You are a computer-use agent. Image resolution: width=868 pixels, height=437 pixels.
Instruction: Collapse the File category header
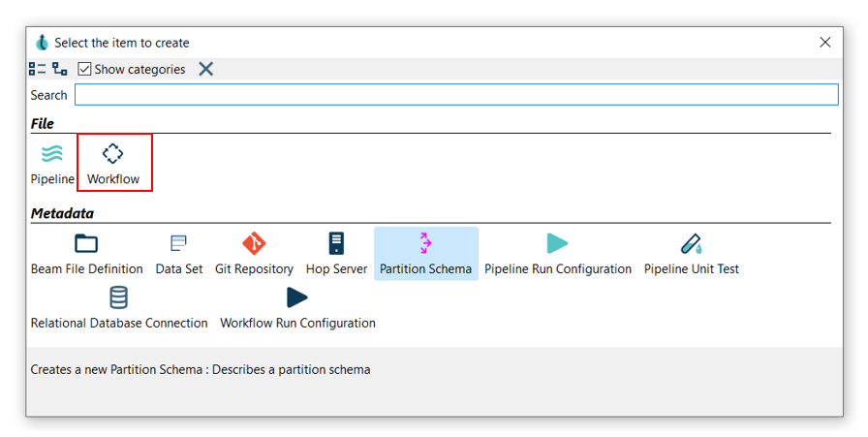pos(43,124)
